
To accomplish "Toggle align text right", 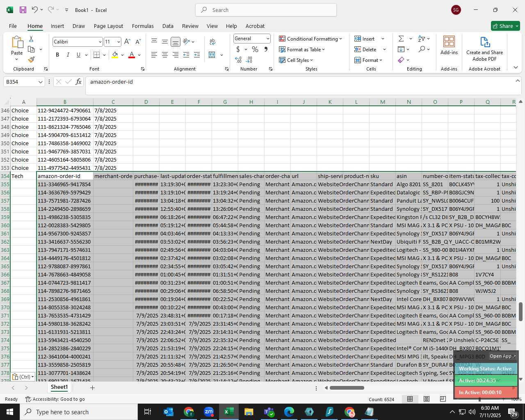I will pyautogui.click(x=175, y=55).
